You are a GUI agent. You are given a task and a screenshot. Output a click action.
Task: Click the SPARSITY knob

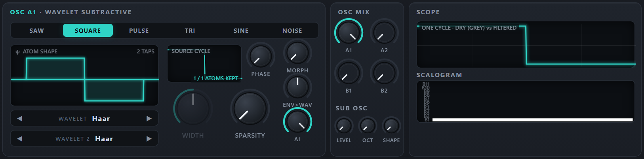(250, 109)
